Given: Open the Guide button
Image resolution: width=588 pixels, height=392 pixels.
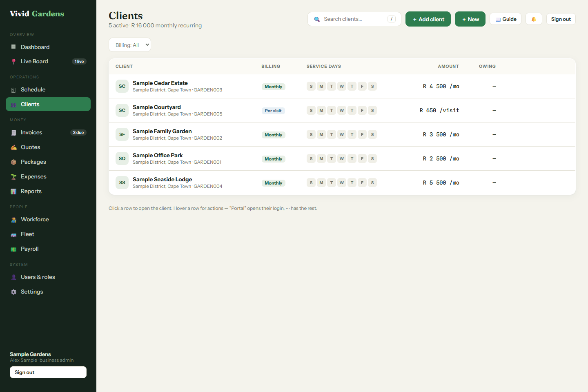Looking at the screenshot, I should coord(506,19).
